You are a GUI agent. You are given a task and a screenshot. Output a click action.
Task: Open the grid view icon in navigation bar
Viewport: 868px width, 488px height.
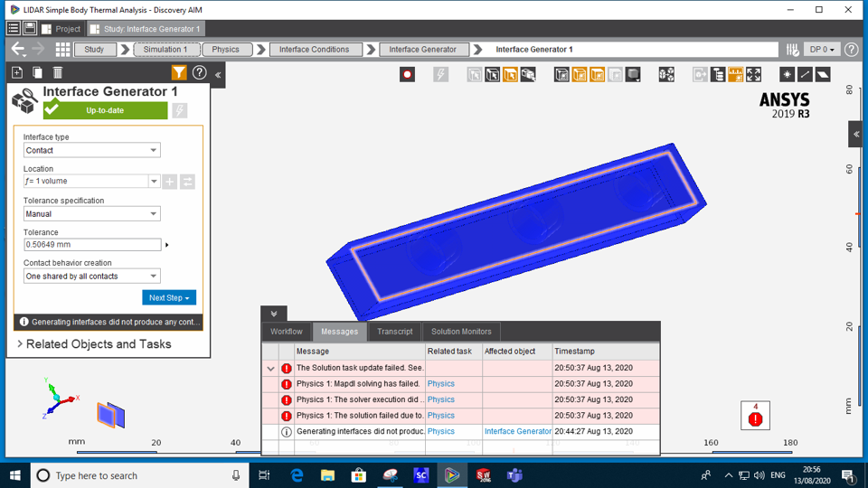click(x=62, y=49)
